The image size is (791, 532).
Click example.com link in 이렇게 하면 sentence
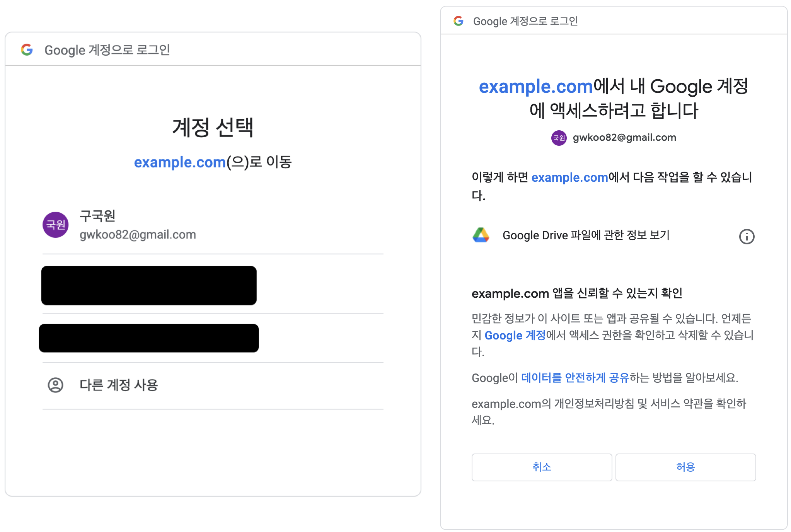click(x=569, y=177)
